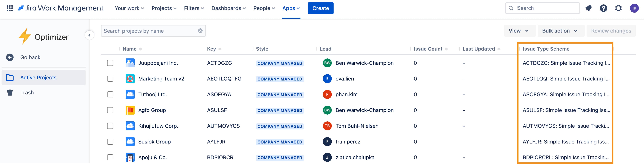
Task: Click the JR user avatar
Action: pos(634,8)
